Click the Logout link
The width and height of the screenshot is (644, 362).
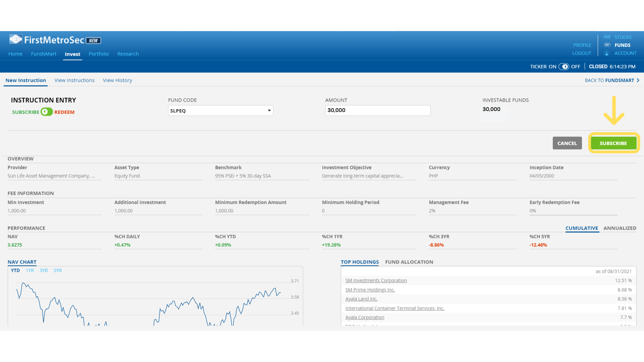click(x=582, y=53)
